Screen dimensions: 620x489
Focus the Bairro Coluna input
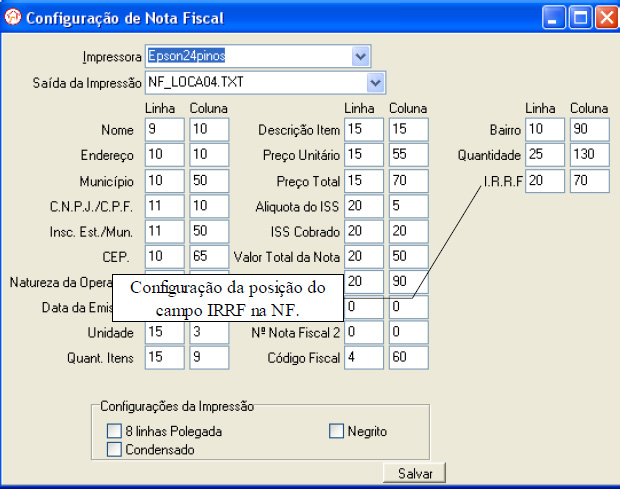click(x=589, y=130)
